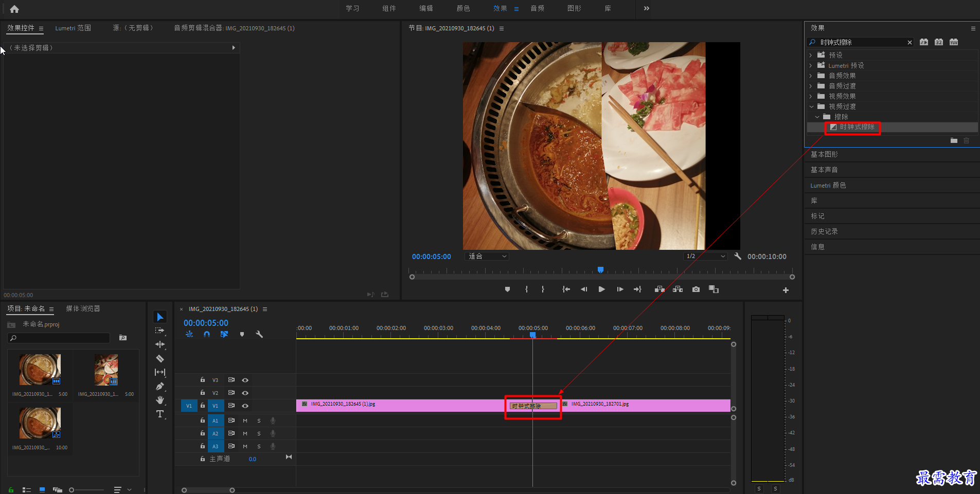Select the Slip tool
This screenshot has width=980, height=494.
(x=160, y=372)
